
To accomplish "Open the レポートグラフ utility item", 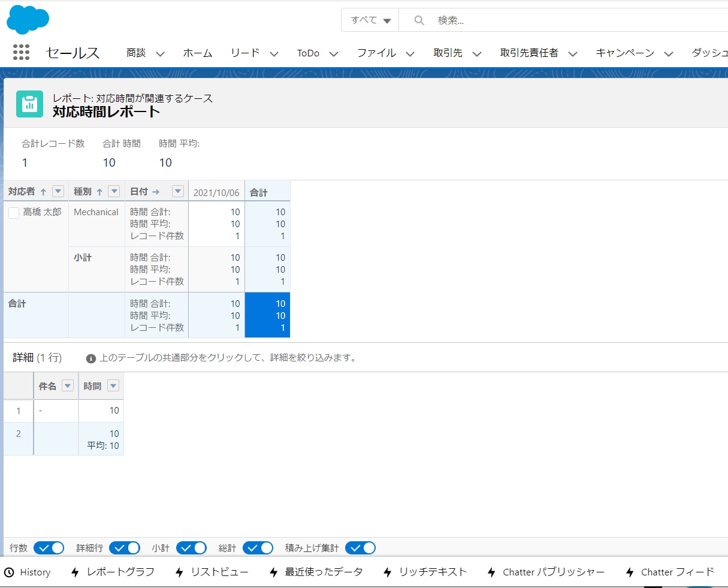I will pyautogui.click(x=113, y=572).
